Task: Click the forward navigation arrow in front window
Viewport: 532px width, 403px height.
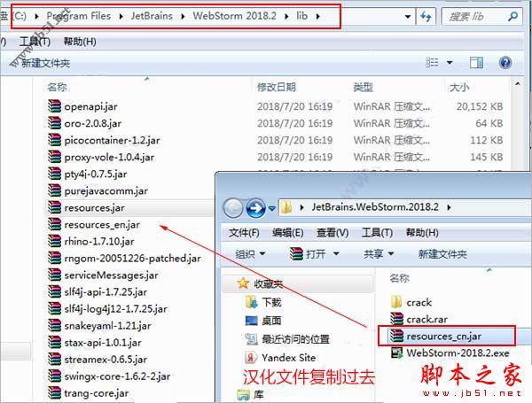Action: coord(256,208)
